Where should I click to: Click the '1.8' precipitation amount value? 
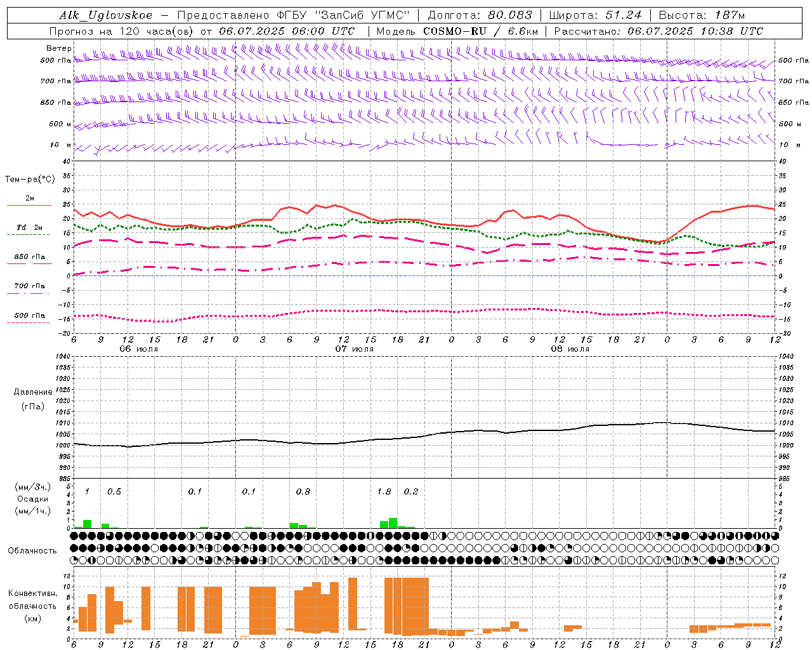point(384,492)
